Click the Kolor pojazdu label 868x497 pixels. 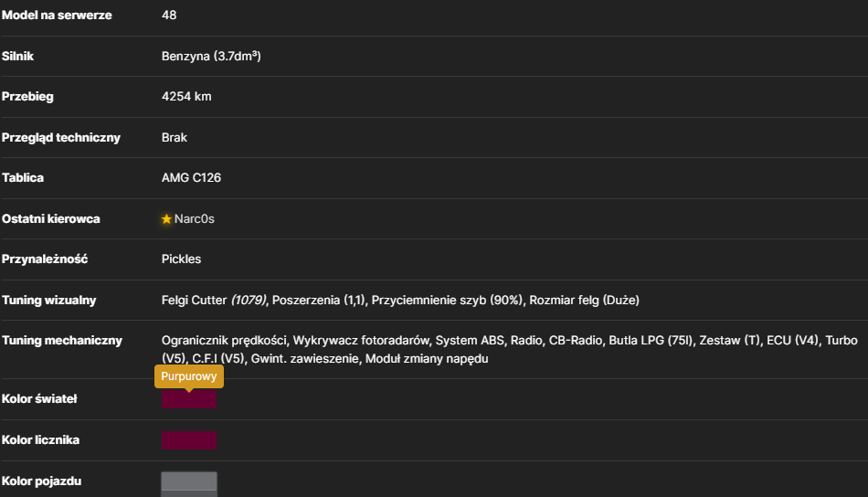[x=41, y=481]
